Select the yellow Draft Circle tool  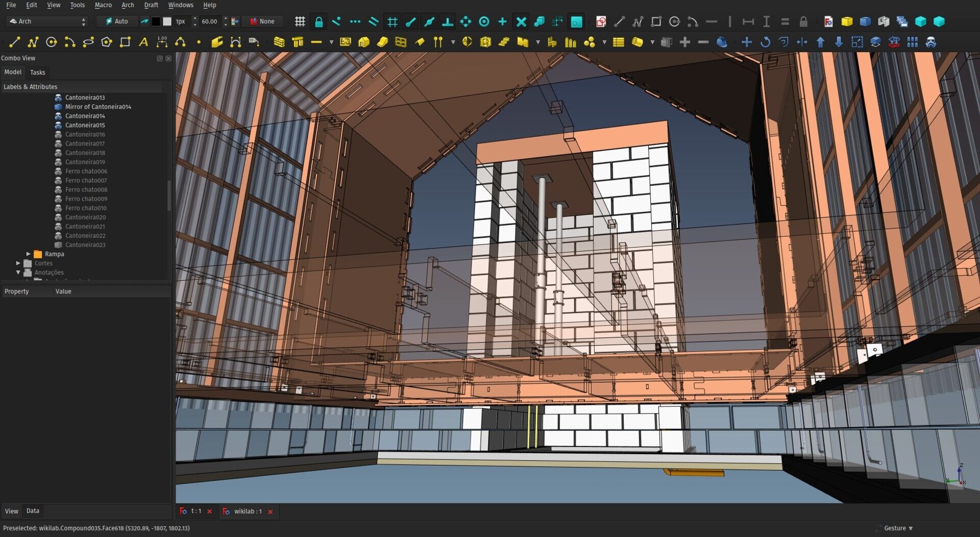coord(52,42)
